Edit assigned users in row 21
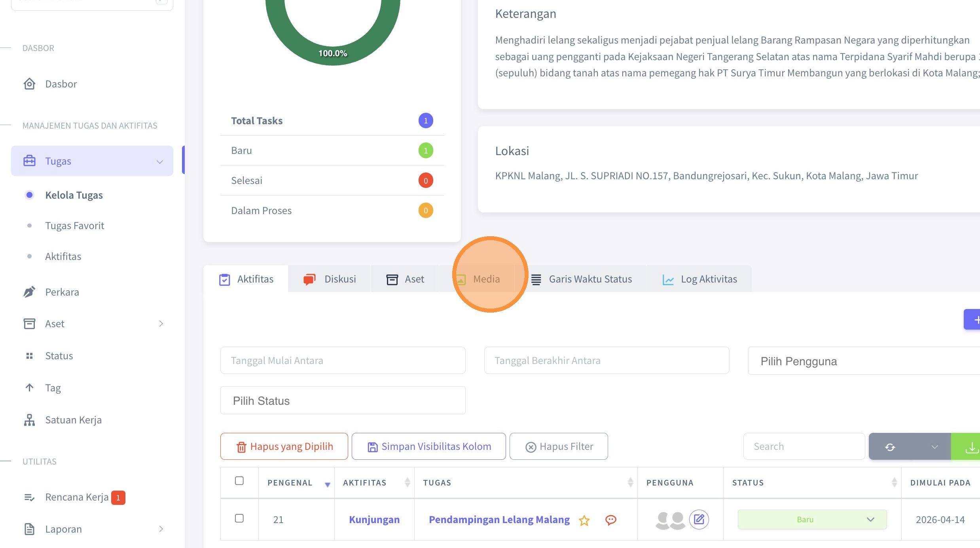980x548 pixels. click(699, 520)
